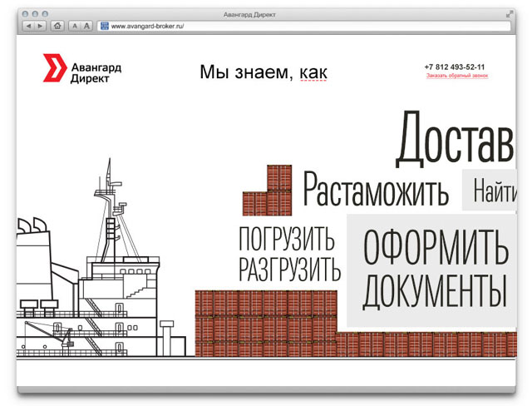This screenshot has width=532, height=406.
Task: Increase text size with large A button
Action: coord(86,26)
